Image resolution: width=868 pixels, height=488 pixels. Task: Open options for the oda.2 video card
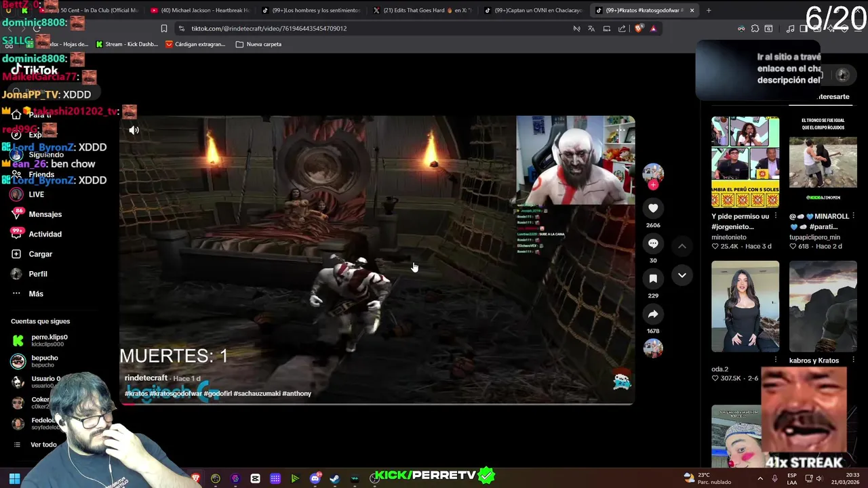pos(776,359)
